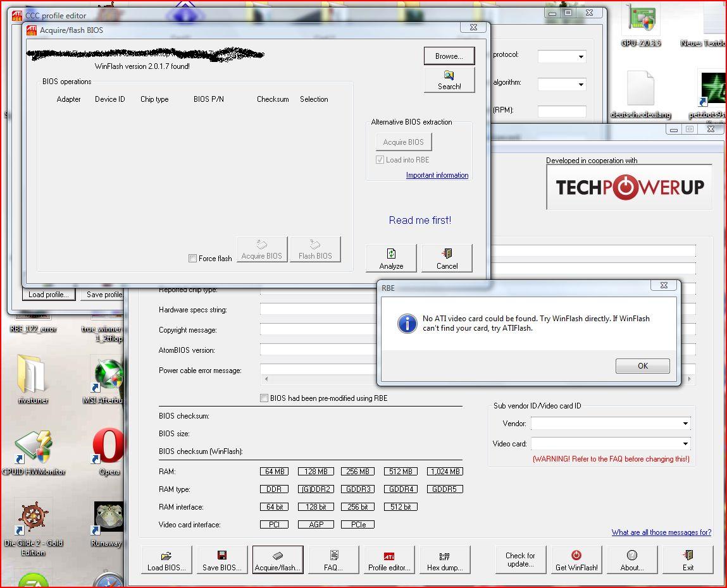Select the 256 bit RAM interface indicator
727x588 pixels.
click(357, 507)
